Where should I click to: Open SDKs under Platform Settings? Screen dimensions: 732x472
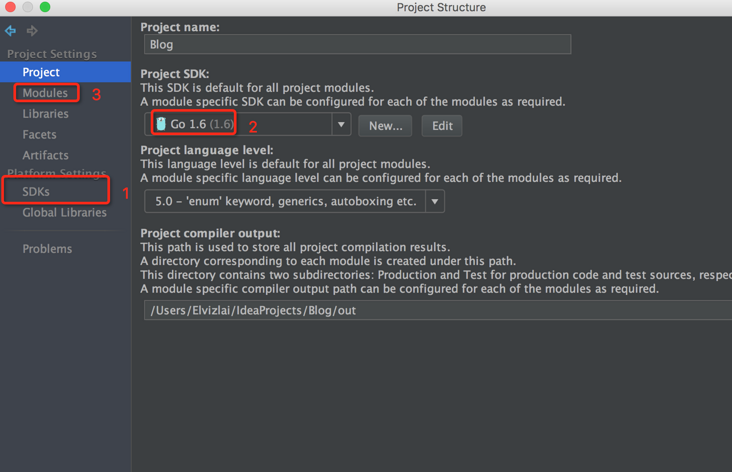coord(36,191)
